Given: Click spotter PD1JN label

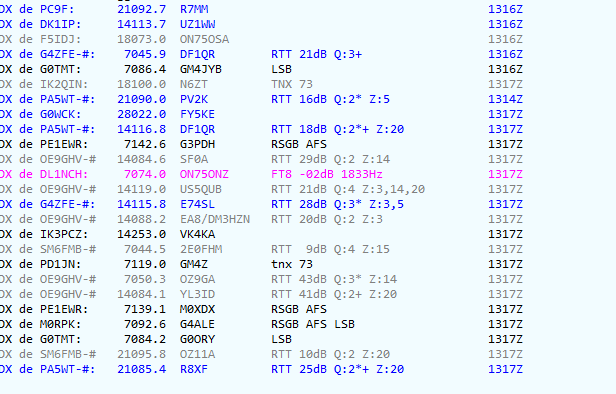Looking at the screenshot, I should point(60,264).
